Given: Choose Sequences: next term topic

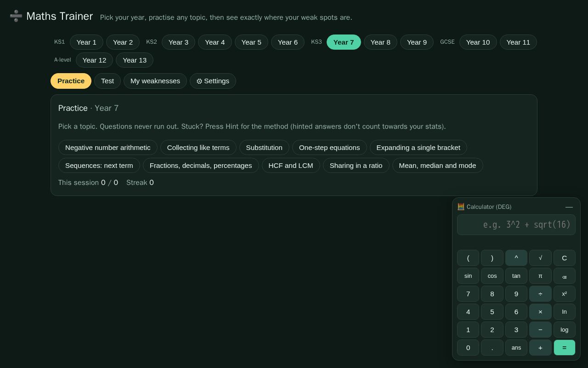Looking at the screenshot, I should pyautogui.click(x=99, y=166).
